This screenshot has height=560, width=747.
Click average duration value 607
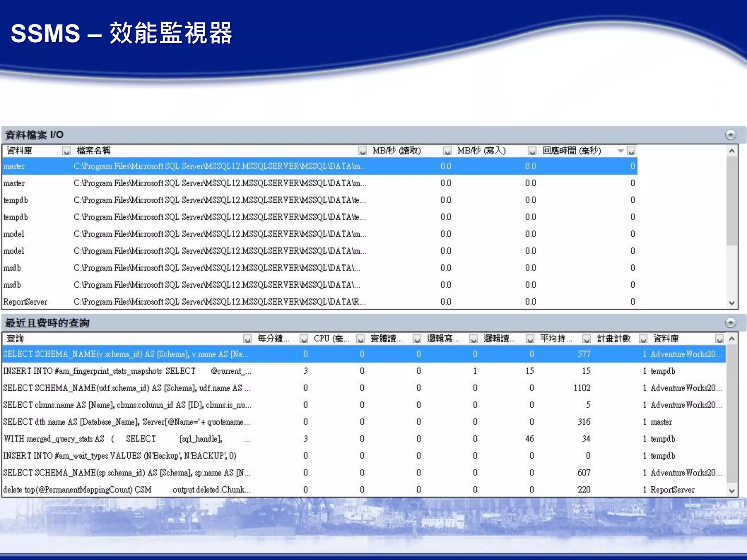[x=584, y=472]
